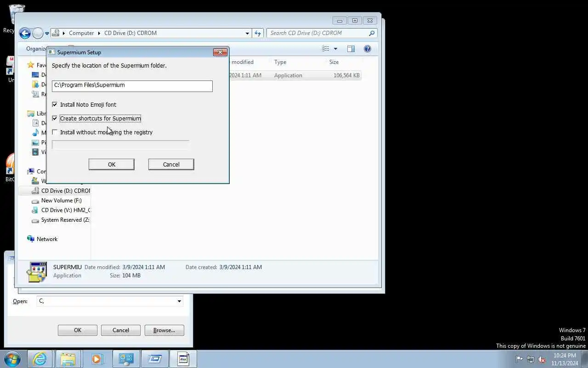Go back in the Explorer window
588x368 pixels.
25,33
